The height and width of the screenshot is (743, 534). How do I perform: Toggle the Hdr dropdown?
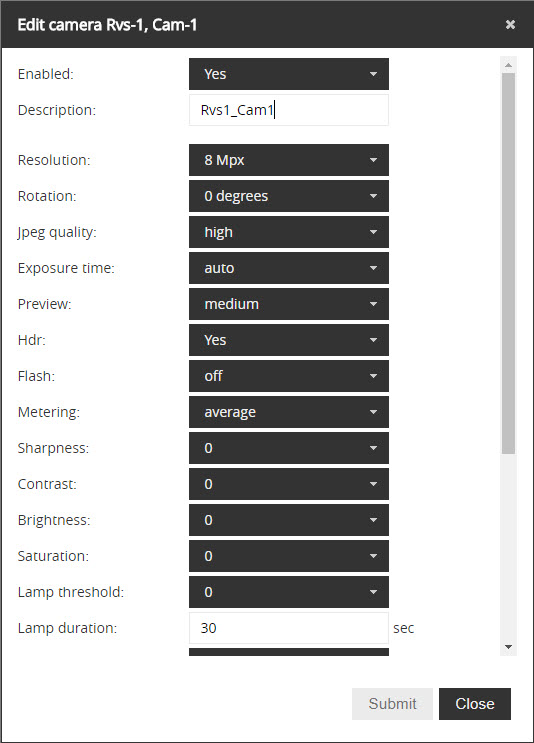(289, 340)
